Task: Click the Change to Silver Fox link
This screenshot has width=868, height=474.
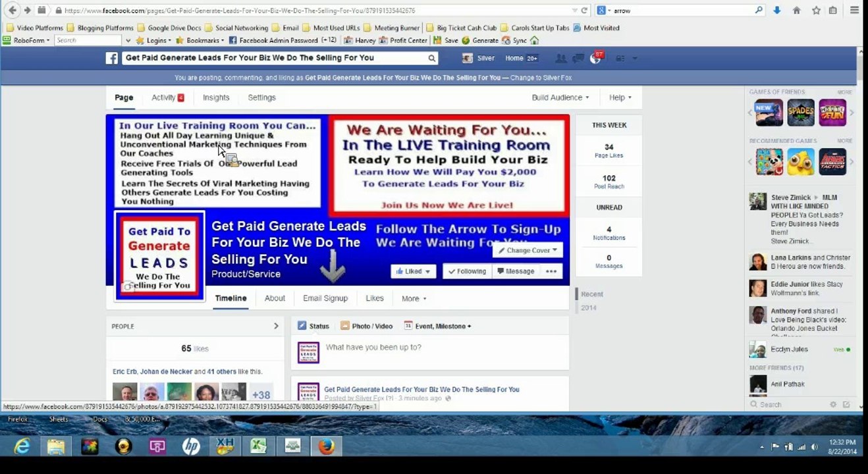Action: point(541,78)
